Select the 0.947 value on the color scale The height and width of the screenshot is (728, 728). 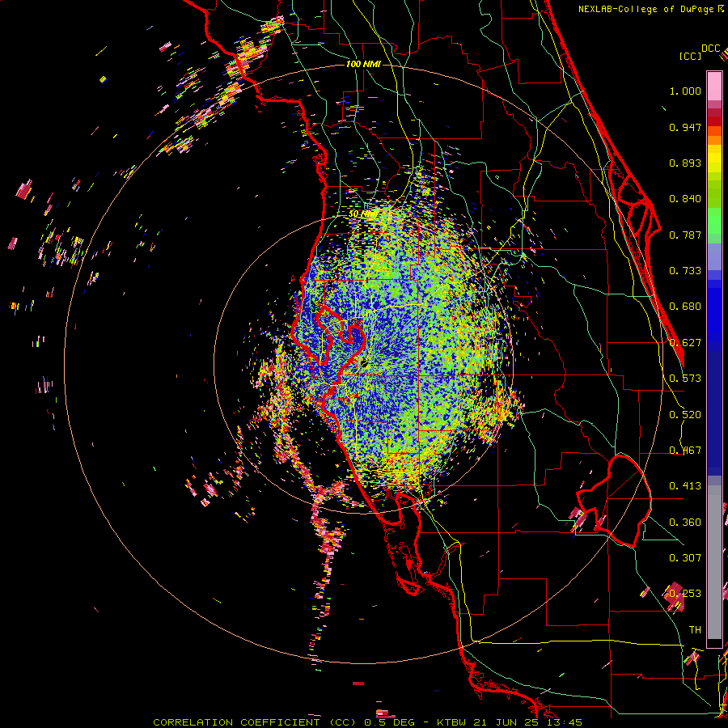[685, 127]
